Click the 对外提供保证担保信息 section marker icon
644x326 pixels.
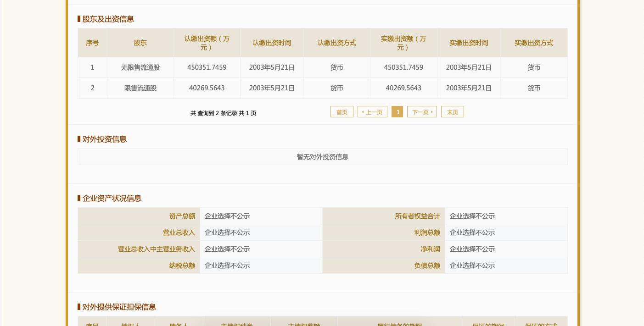point(79,307)
